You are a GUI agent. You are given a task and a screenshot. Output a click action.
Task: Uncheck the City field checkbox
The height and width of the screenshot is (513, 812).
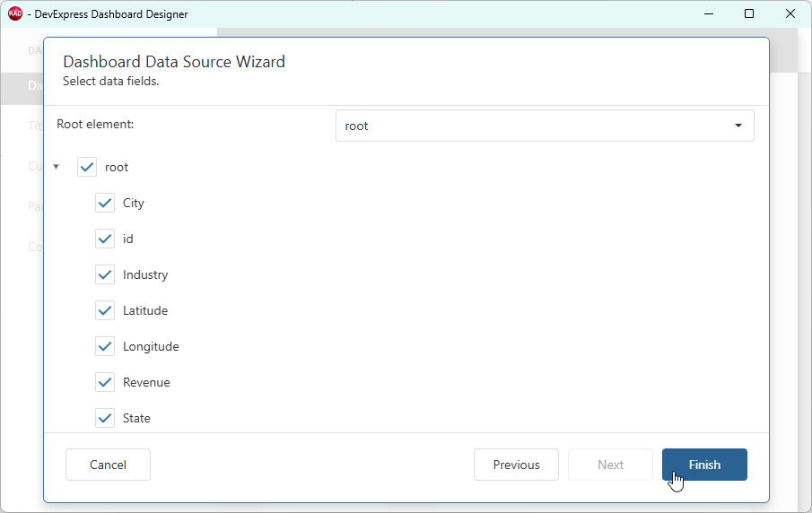[x=105, y=203]
